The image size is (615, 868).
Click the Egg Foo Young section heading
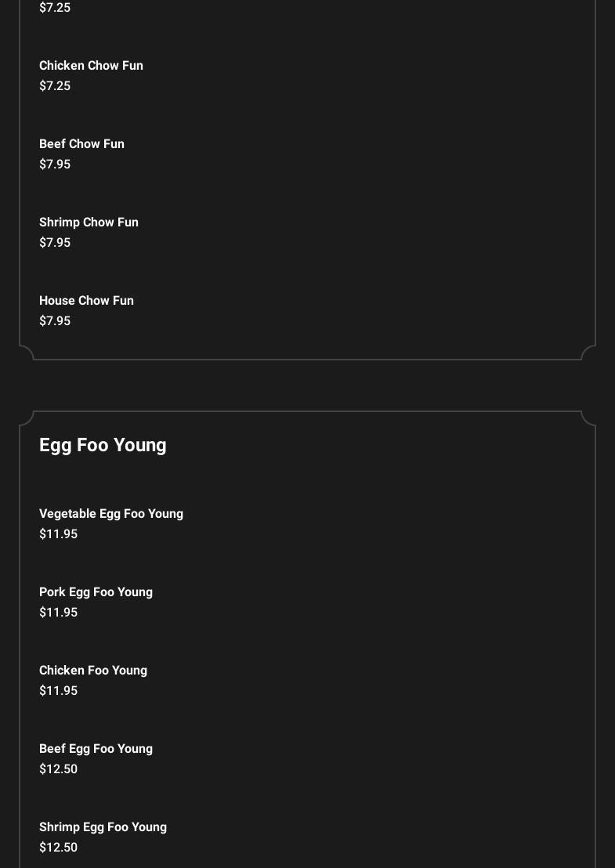pos(103,445)
